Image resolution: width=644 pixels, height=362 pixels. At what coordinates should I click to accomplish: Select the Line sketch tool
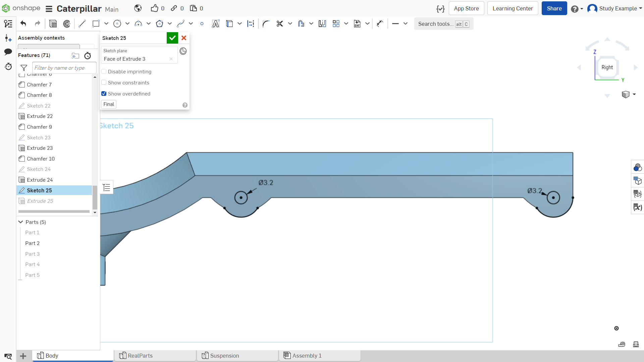[82, 24]
